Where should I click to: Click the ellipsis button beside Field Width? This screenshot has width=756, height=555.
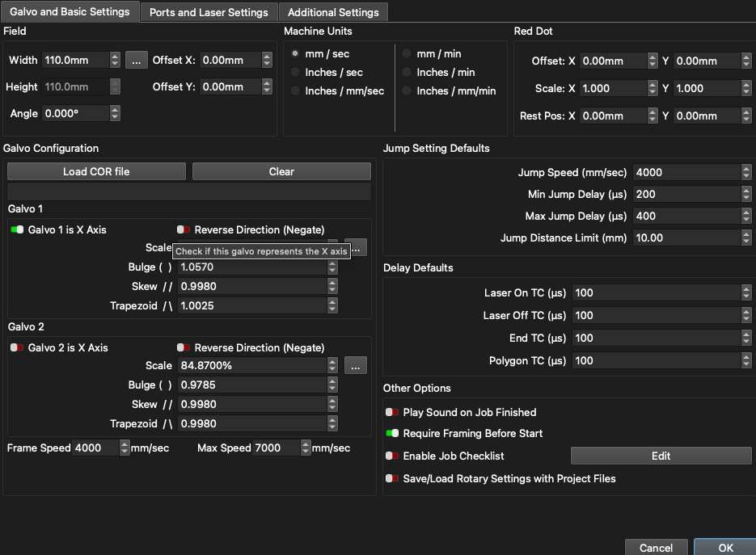(x=136, y=60)
